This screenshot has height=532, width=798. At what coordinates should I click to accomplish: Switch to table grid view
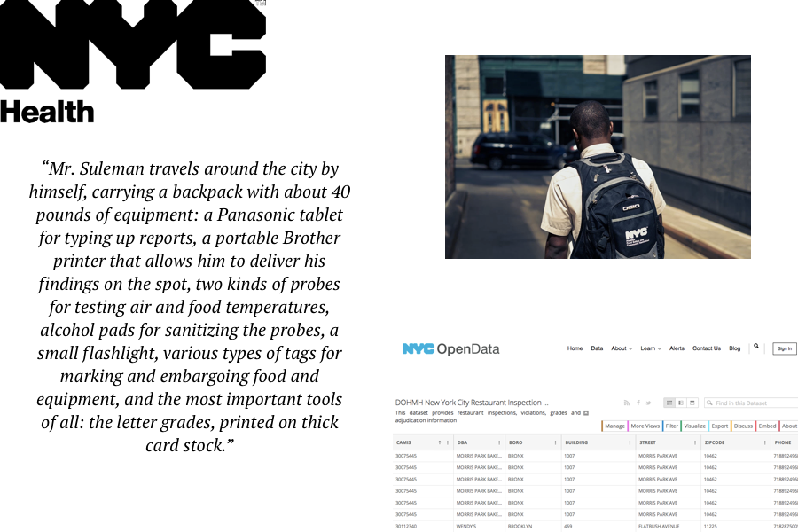[669, 403]
